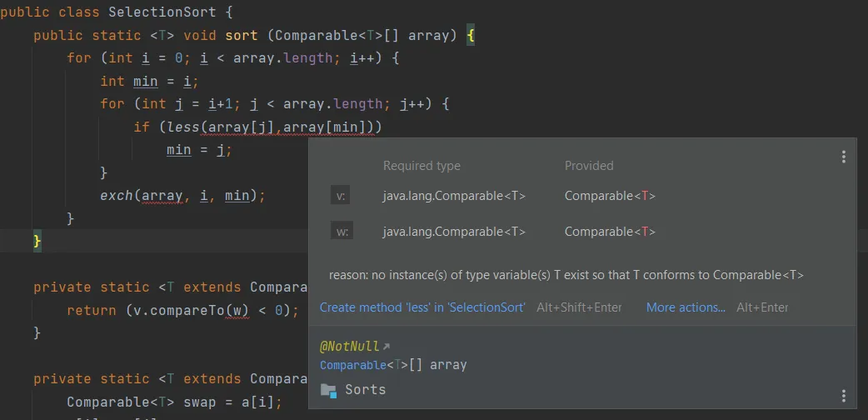Viewport: 868px width, 420px height.
Task: Open the error popup's top three-dot menu
Action: tap(843, 157)
